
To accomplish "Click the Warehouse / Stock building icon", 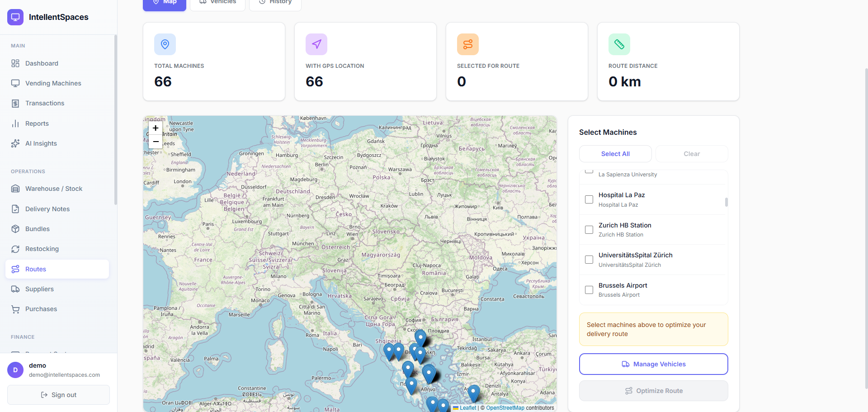I will pos(15,189).
